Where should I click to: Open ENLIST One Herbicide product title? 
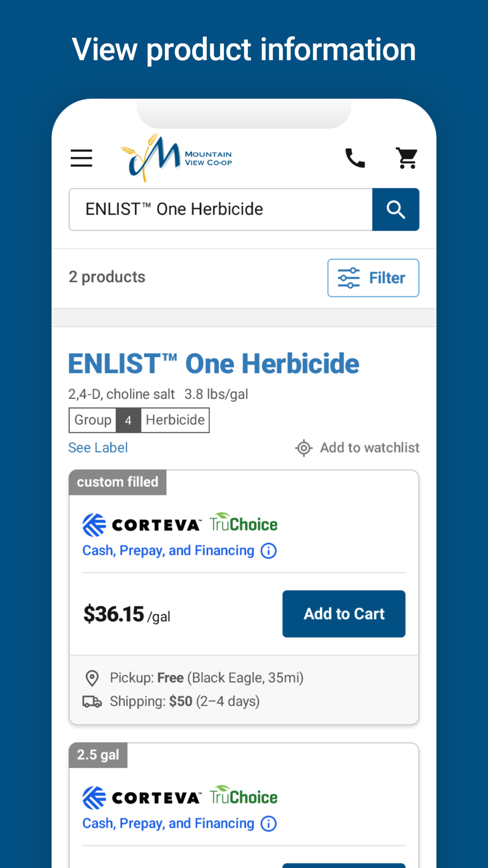coord(214,364)
